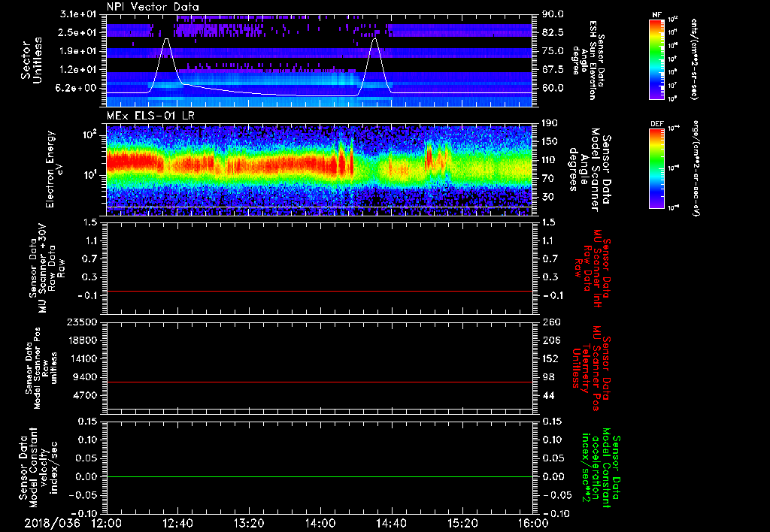This screenshot has height=532, width=770.
Task: Click the '67.5' elevation angle tick
Action: pyautogui.click(x=553, y=70)
